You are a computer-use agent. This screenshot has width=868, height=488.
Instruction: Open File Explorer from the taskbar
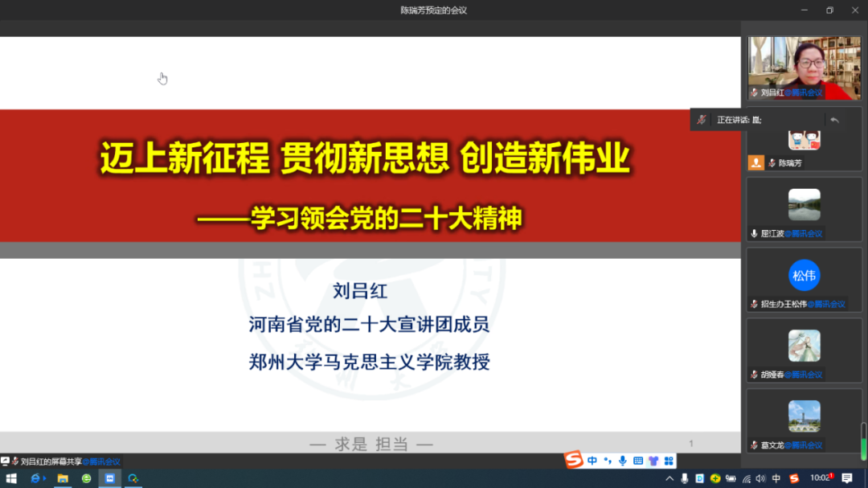coord(63,478)
